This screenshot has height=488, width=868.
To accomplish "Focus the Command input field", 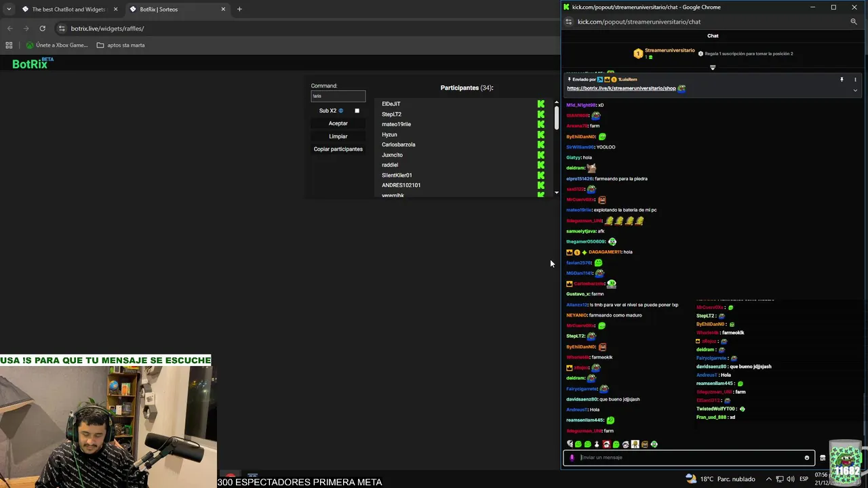I will 338,96.
